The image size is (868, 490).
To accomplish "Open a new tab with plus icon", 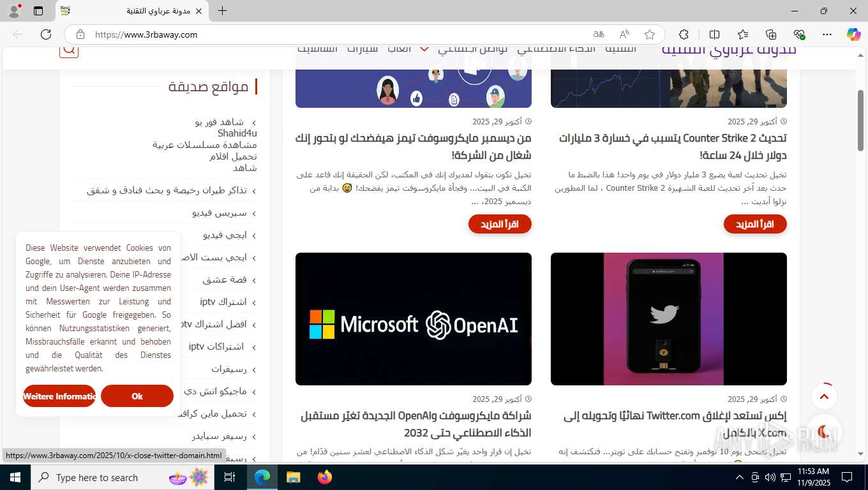I will [x=222, y=11].
